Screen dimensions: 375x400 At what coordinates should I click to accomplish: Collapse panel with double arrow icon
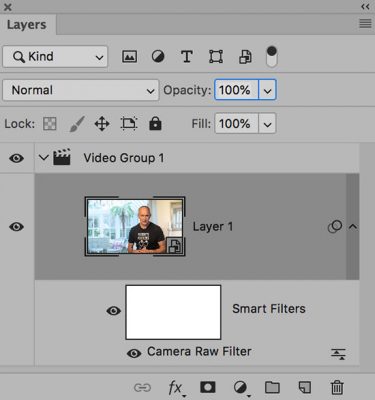[x=365, y=6]
